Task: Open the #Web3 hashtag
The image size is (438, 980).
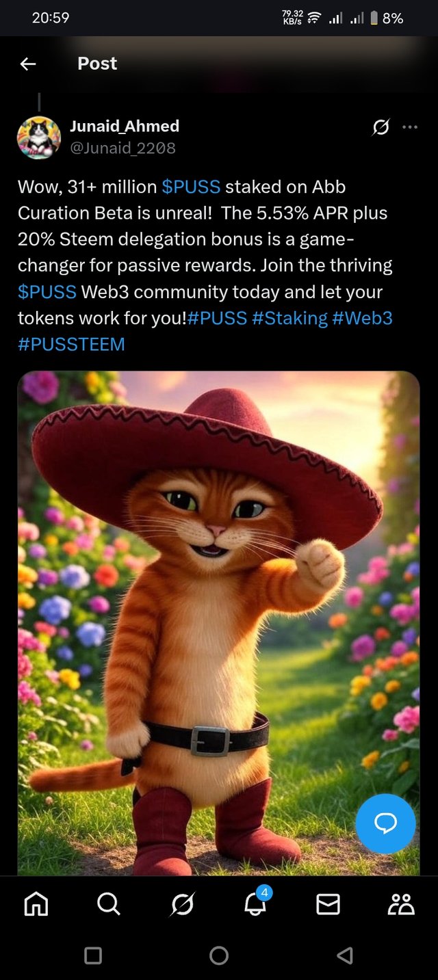Action: 363,318
